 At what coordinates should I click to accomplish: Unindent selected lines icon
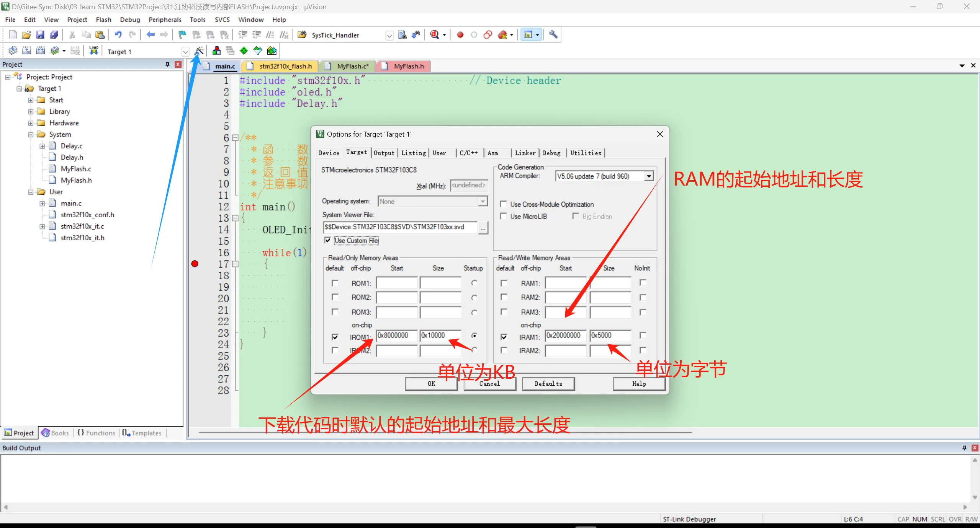coord(256,35)
